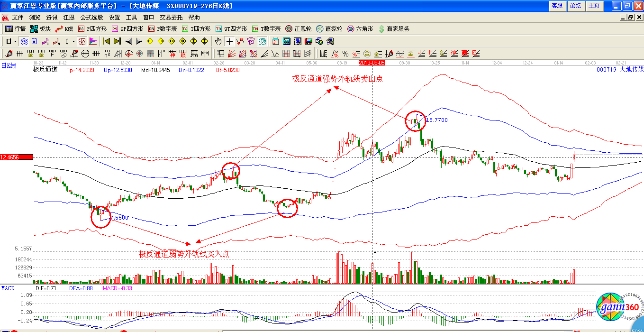The image size is (644, 332).
Task: Open the 公式选股 menu
Action: click(x=91, y=17)
